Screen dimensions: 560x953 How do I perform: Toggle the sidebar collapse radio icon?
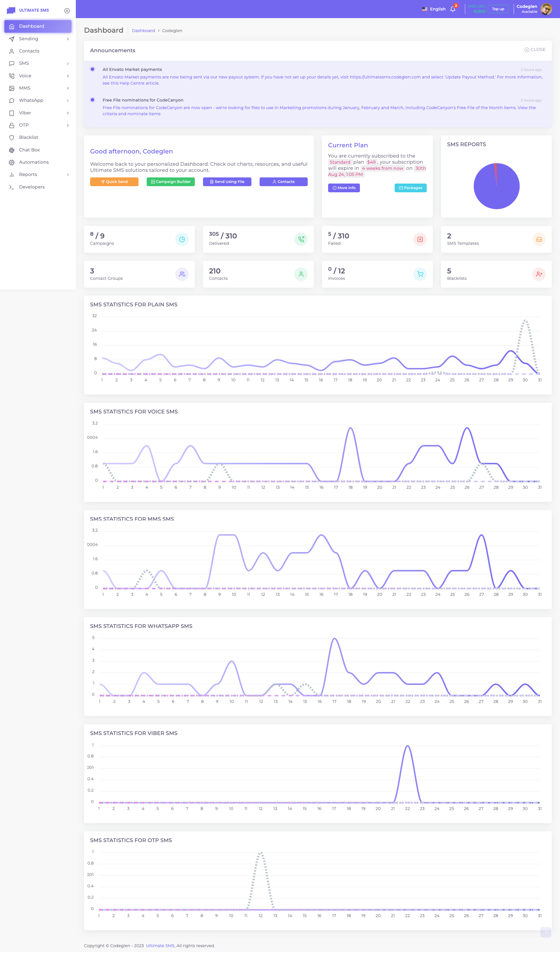67,11
